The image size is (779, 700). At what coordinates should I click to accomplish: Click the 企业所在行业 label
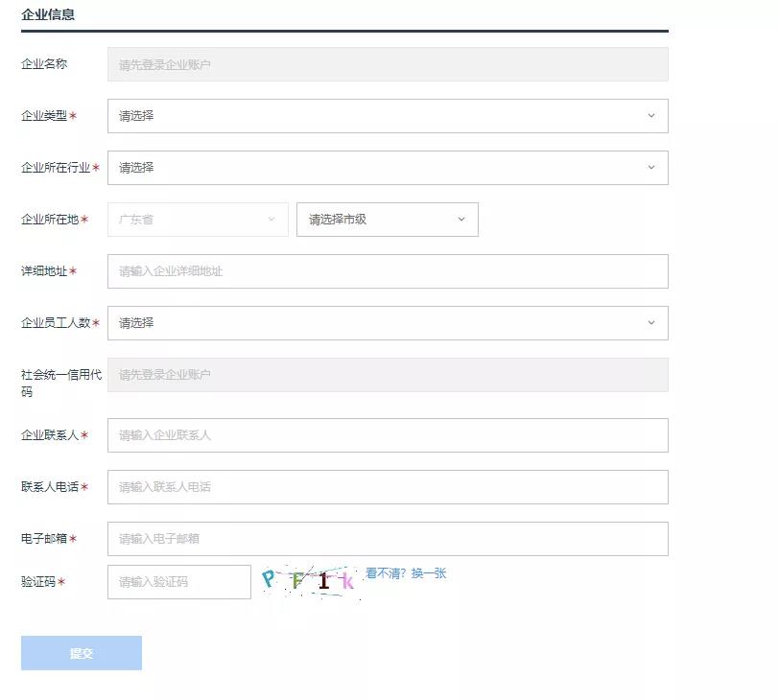coord(56,167)
